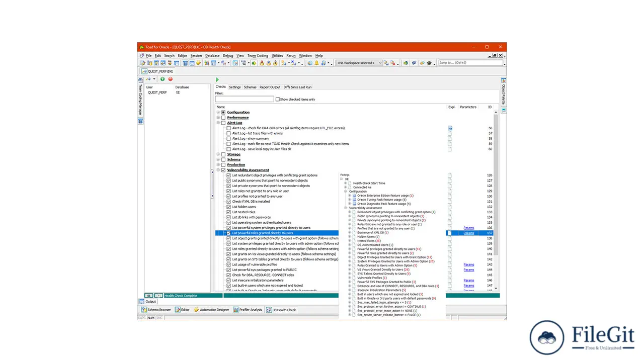Expand Nested Roles findings node

click(350, 241)
